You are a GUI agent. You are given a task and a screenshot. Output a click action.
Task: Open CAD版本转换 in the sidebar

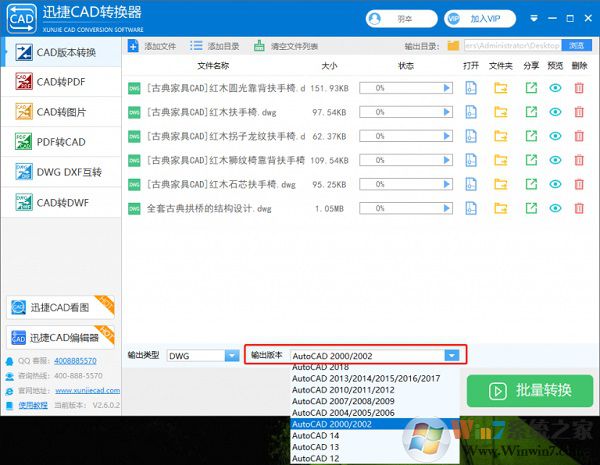pos(62,52)
